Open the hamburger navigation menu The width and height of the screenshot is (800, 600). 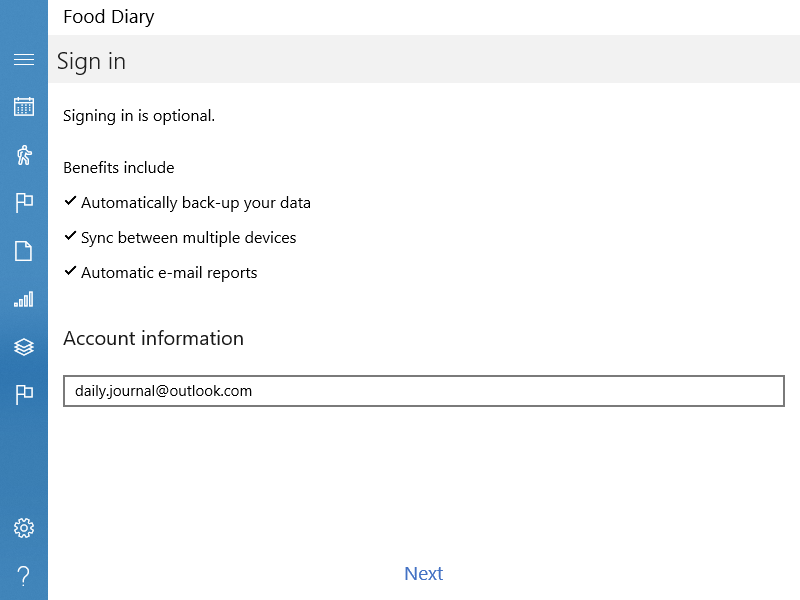point(24,60)
